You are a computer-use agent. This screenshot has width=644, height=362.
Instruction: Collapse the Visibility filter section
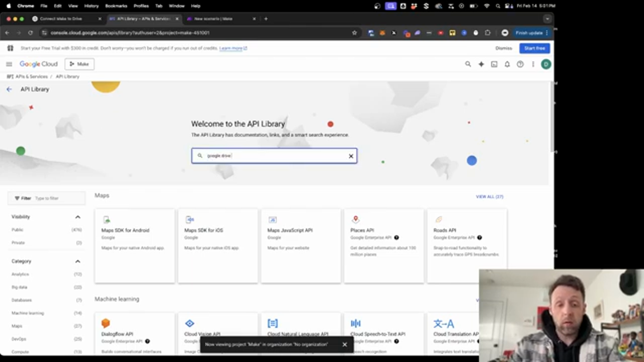[77, 217]
